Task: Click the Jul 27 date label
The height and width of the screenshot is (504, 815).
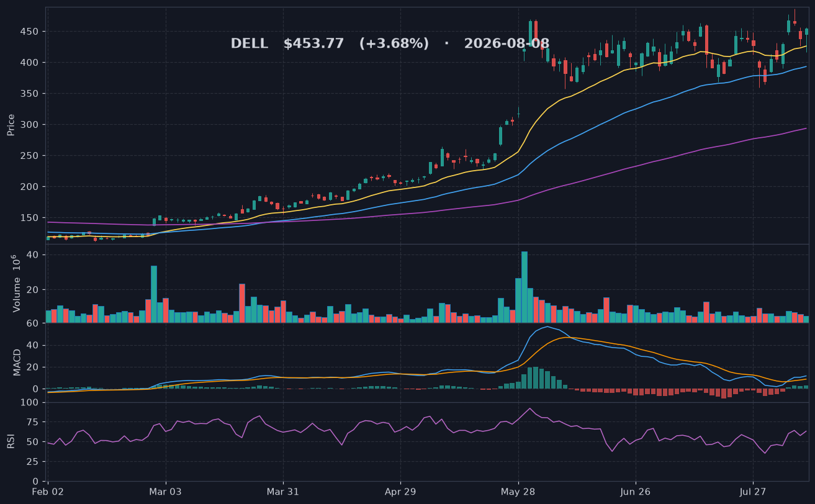Action: (x=753, y=492)
